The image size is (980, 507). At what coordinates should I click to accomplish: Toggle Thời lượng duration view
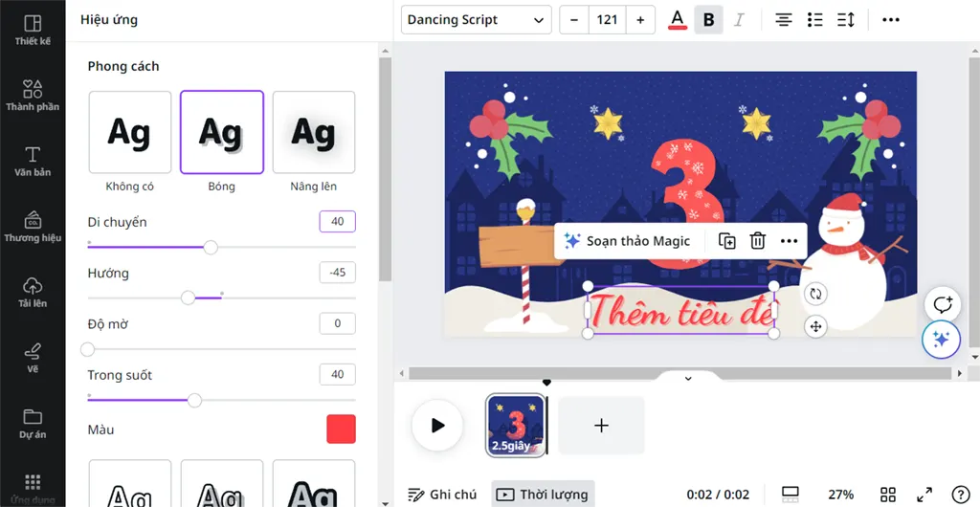[x=543, y=495]
